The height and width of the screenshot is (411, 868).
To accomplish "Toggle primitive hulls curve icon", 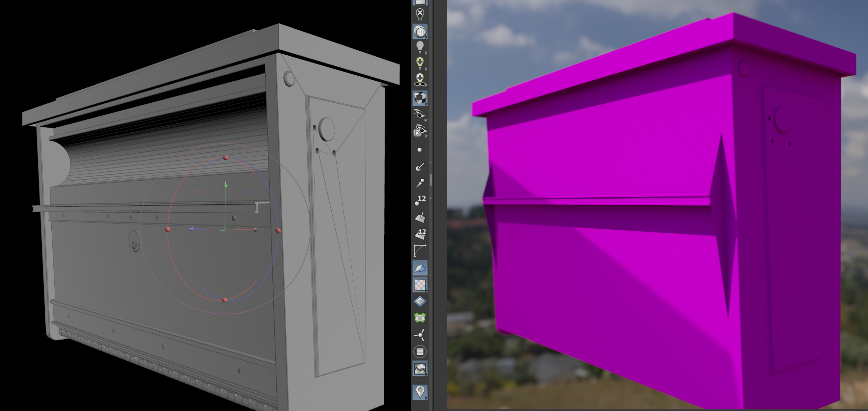I will (420, 251).
